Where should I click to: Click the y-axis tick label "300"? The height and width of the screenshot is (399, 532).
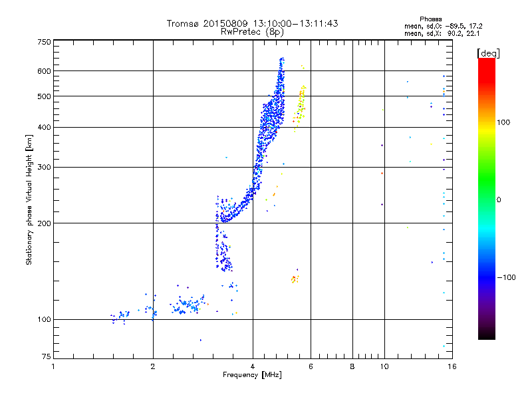pyautogui.click(x=44, y=167)
